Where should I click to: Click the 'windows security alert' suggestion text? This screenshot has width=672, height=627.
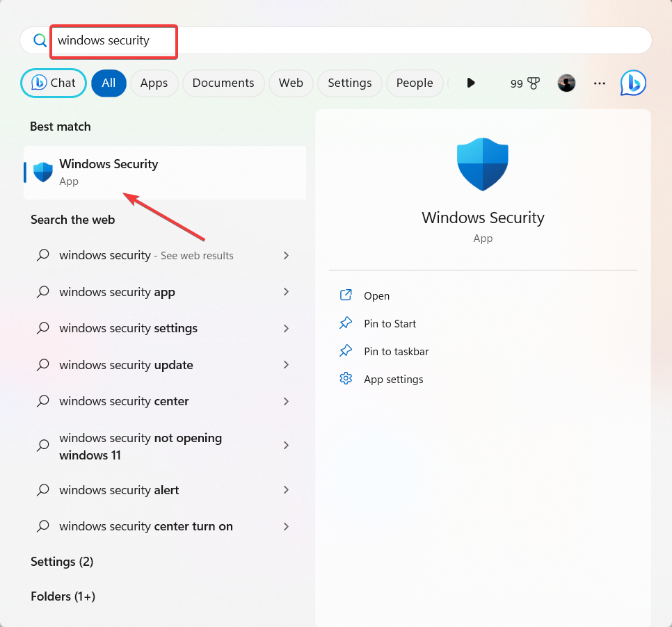(119, 490)
